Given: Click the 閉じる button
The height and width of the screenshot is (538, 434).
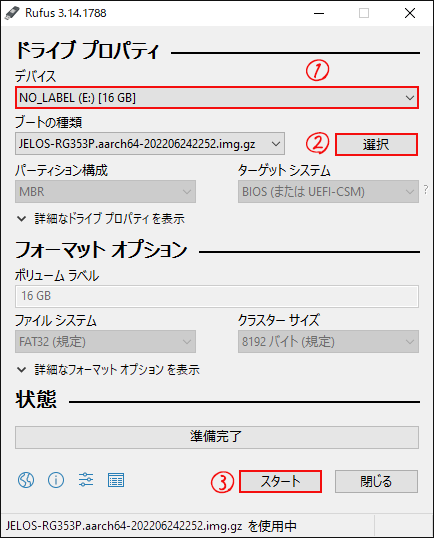Looking at the screenshot, I should [376, 481].
